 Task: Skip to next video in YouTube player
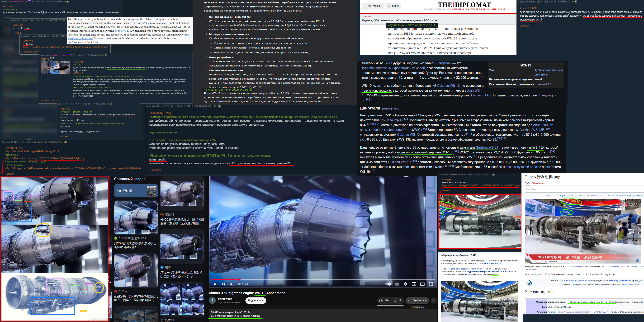223,284
